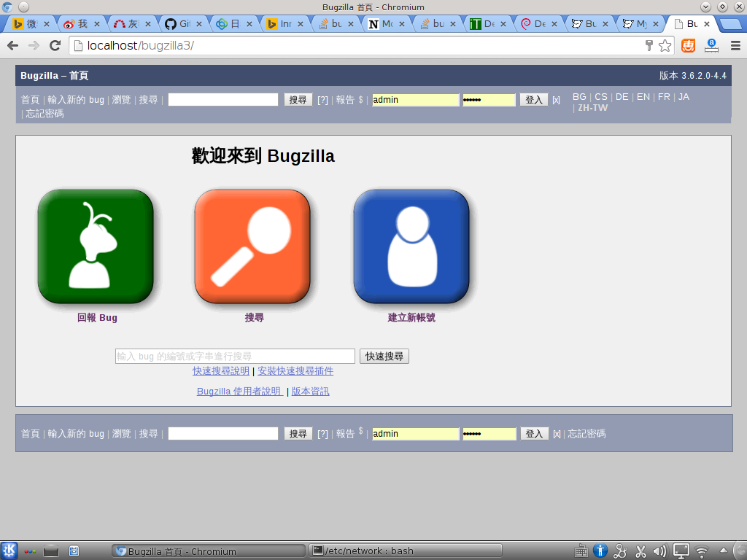
Task: Open the KDE application launcher
Action: [9, 551]
